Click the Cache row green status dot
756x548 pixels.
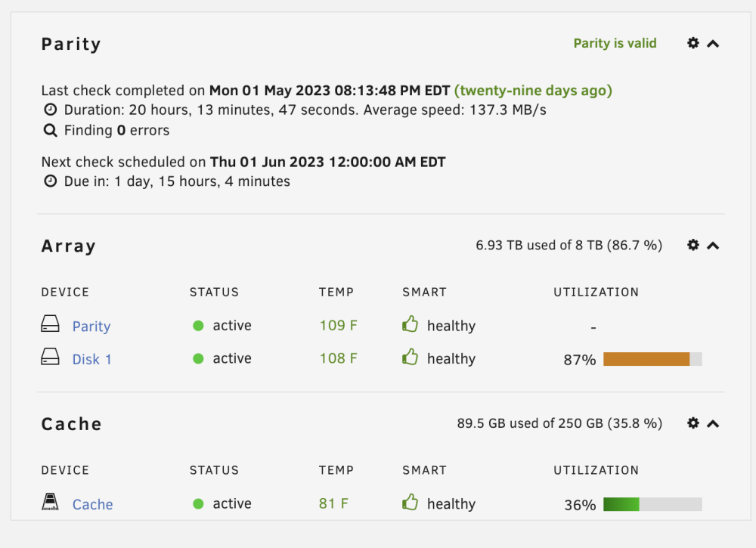tap(198, 503)
